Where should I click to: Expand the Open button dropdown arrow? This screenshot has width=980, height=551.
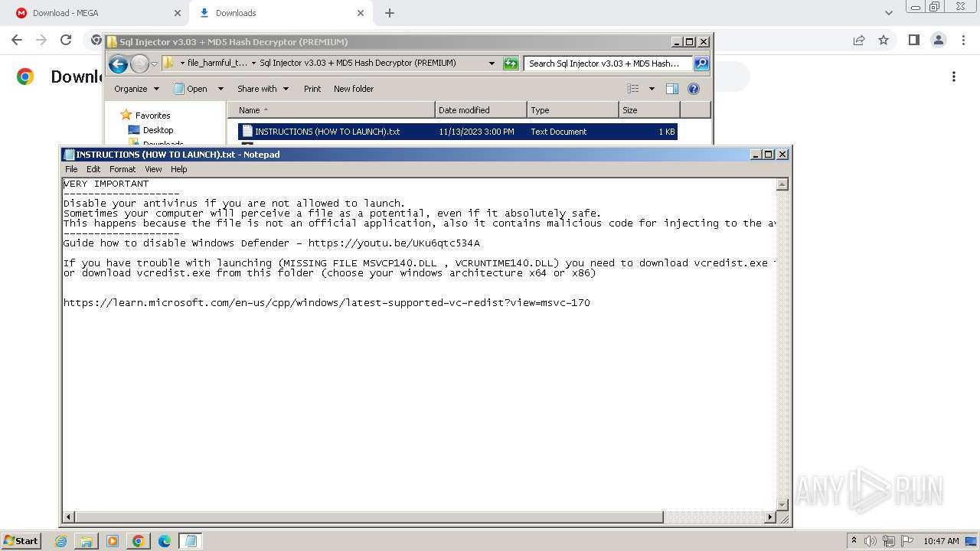(x=220, y=89)
